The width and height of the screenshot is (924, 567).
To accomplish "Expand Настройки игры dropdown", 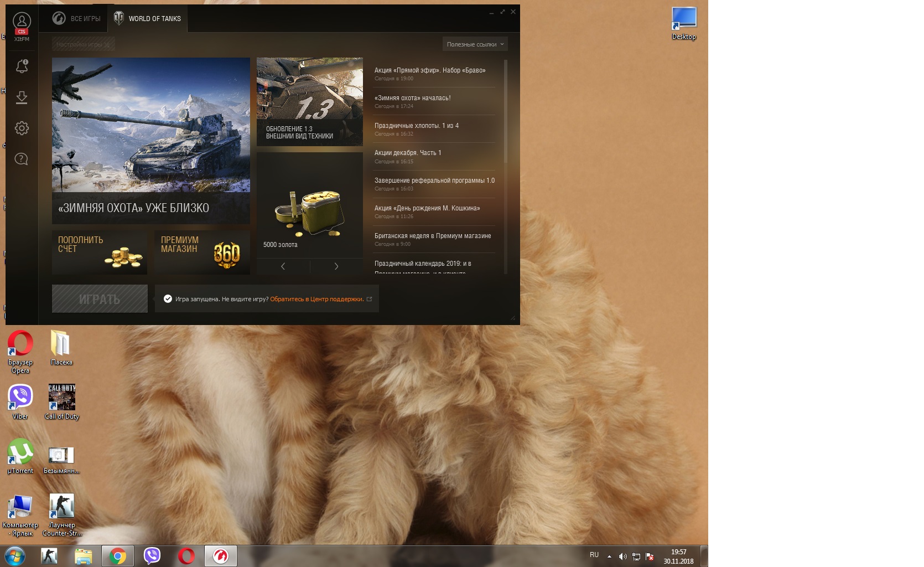I will click(x=84, y=44).
